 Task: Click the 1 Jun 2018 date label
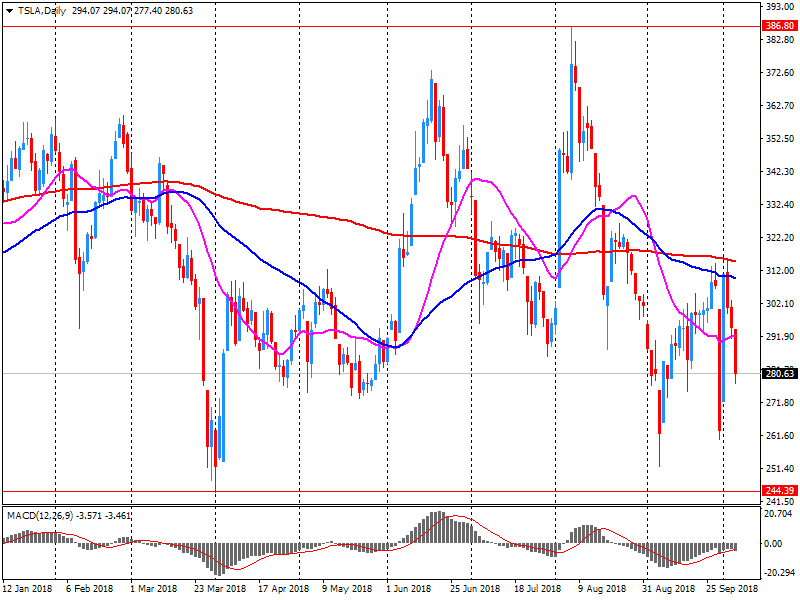(408, 590)
